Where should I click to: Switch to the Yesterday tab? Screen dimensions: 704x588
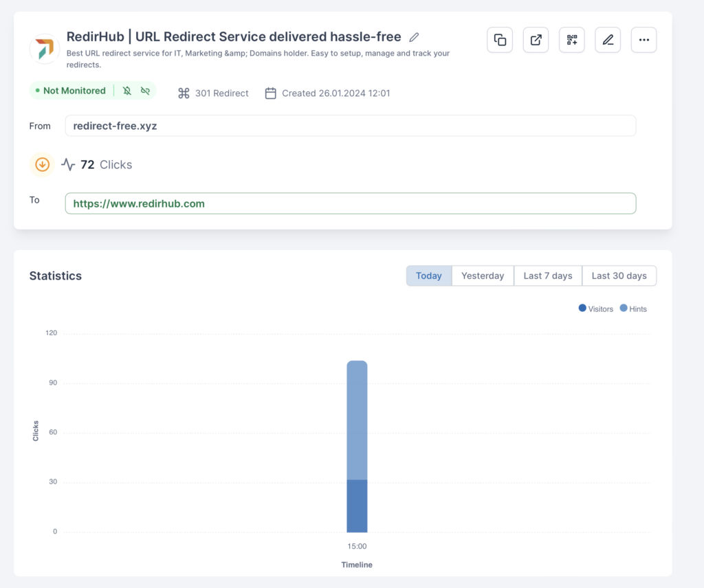tap(483, 276)
